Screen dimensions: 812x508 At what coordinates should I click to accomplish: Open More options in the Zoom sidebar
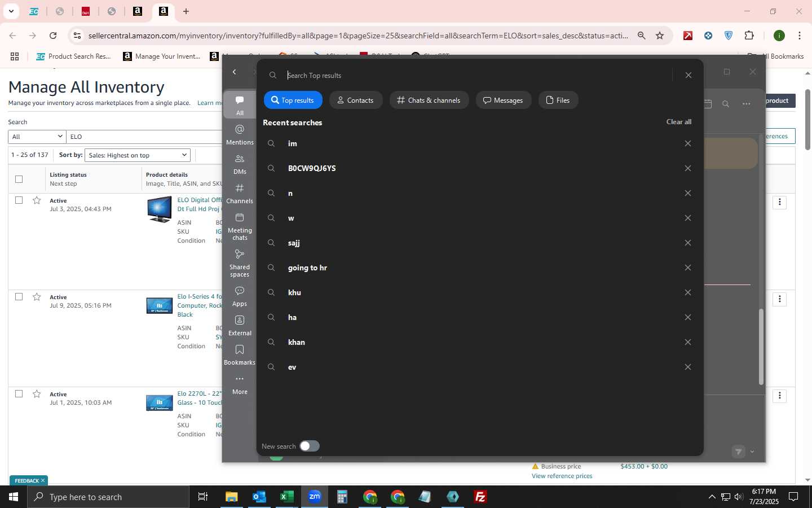point(240,384)
